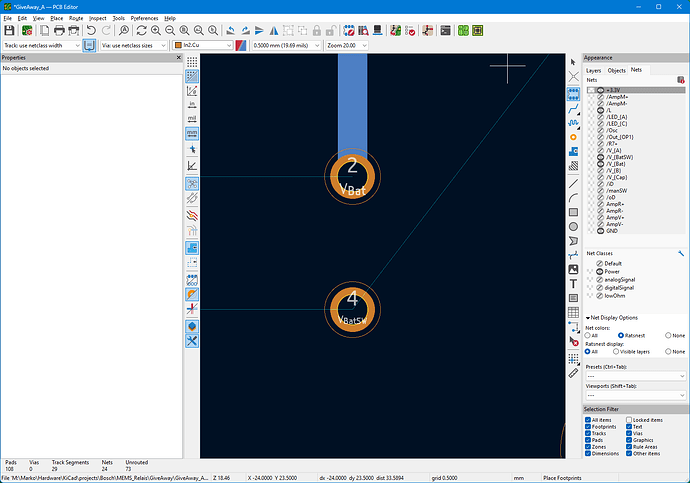Toggle ratsnest visibility for net /V_{Bat}
The image size is (690, 483).
pos(600,164)
